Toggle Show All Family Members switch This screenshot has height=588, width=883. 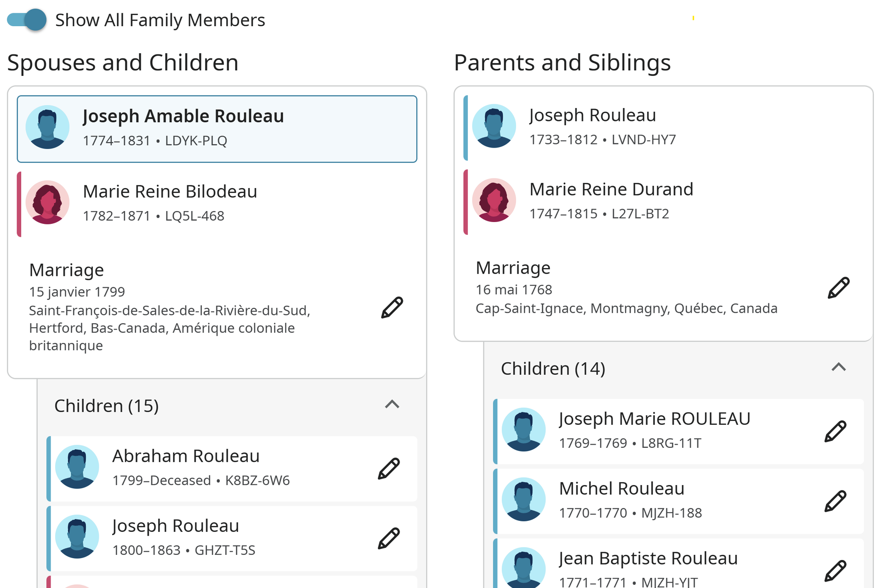27,20
